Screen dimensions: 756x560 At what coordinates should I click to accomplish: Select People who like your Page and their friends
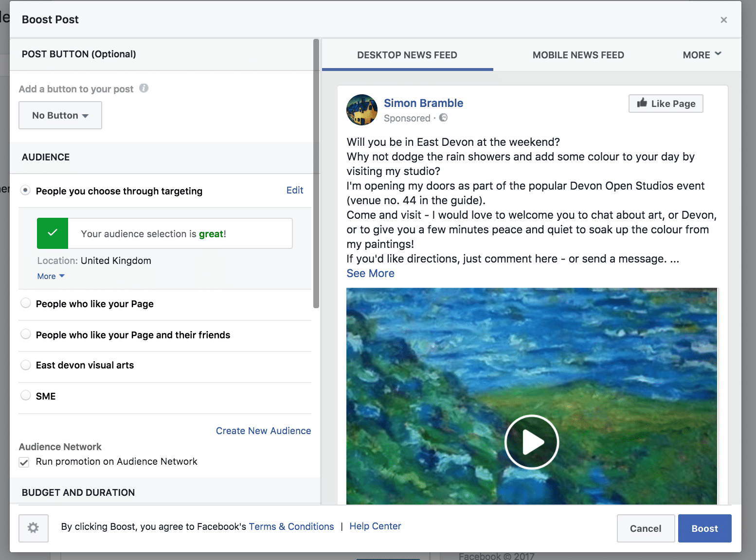pyautogui.click(x=25, y=334)
